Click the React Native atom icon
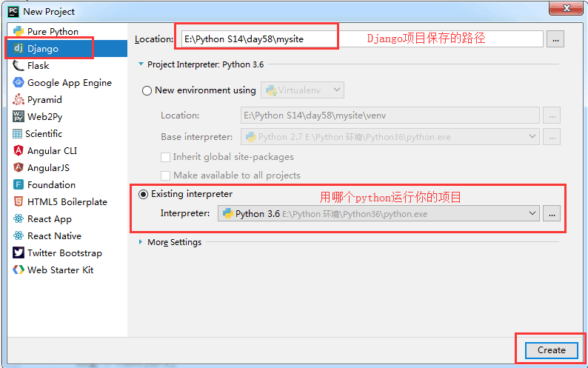 19,236
